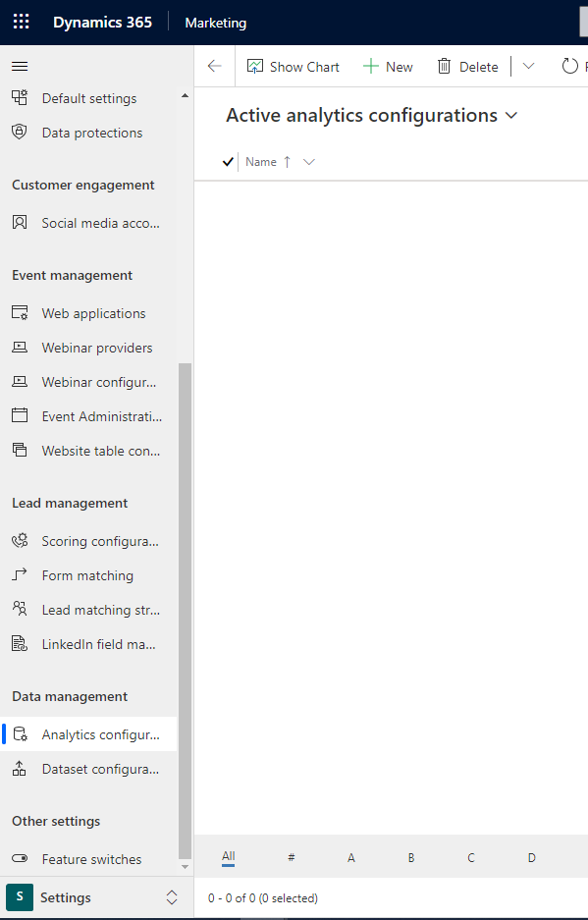
Task: Open Lead matching strategies page
Action: [101, 610]
